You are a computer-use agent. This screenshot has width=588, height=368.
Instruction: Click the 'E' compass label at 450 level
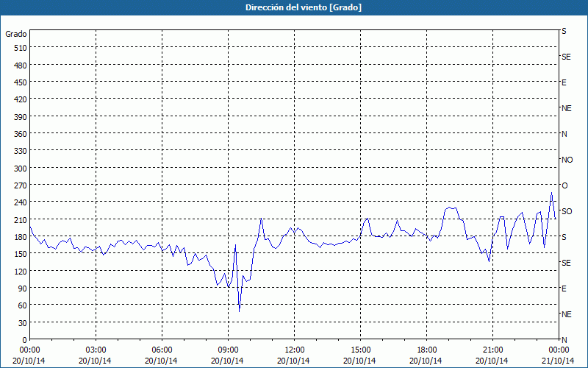564,82
